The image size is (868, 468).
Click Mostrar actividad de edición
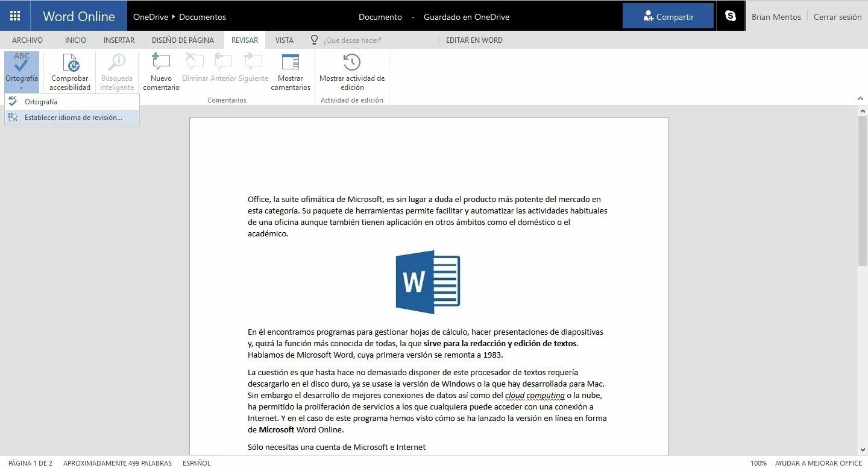pyautogui.click(x=352, y=72)
